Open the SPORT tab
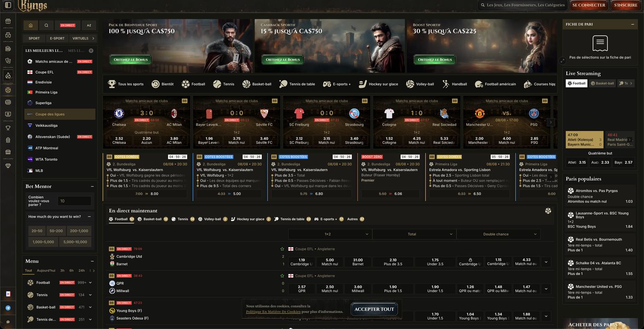644x329 pixels. click(x=34, y=38)
